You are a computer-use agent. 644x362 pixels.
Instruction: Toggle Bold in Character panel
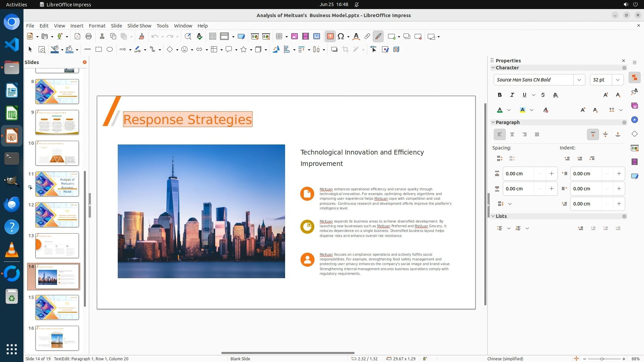point(500,95)
